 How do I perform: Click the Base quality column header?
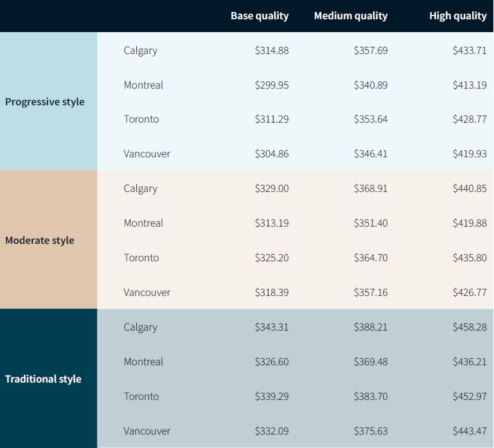(x=260, y=16)
